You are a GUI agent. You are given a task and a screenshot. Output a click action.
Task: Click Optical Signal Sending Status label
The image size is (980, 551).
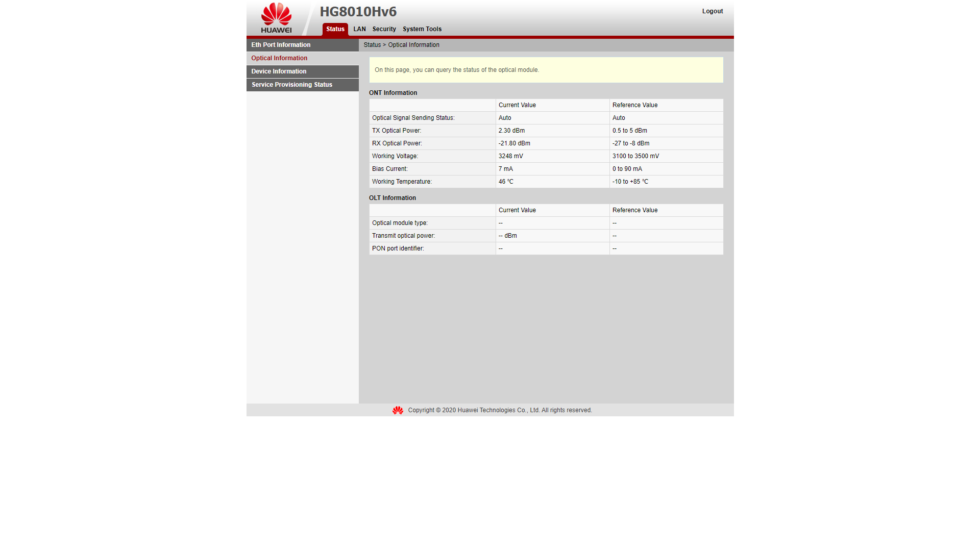tap(413, 118)
